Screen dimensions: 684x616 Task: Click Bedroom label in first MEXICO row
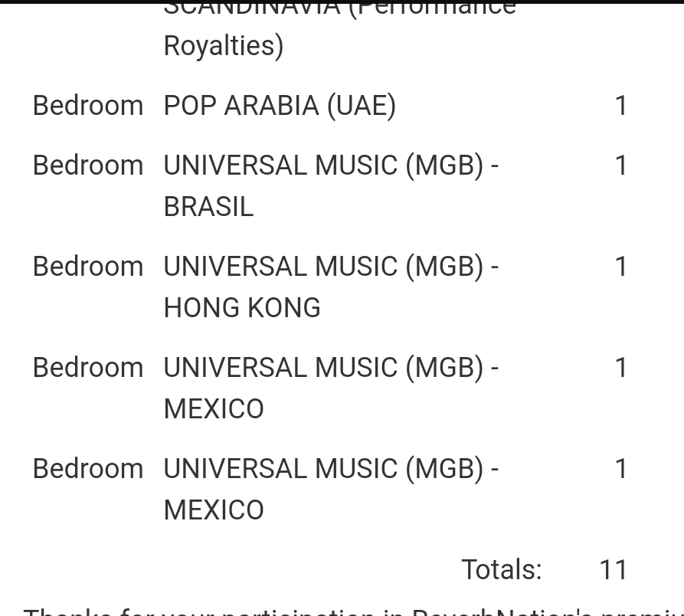click(88, 368)
